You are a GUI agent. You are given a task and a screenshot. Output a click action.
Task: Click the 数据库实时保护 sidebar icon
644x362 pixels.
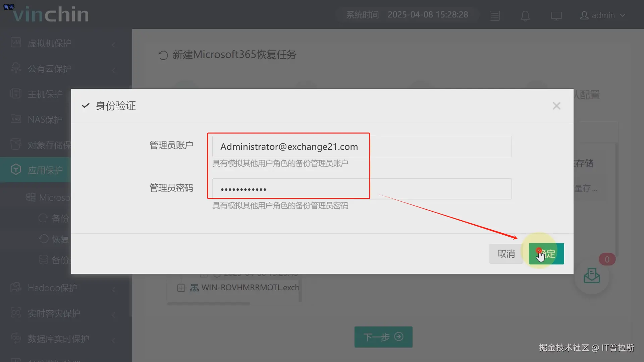[x=16, y=338]
